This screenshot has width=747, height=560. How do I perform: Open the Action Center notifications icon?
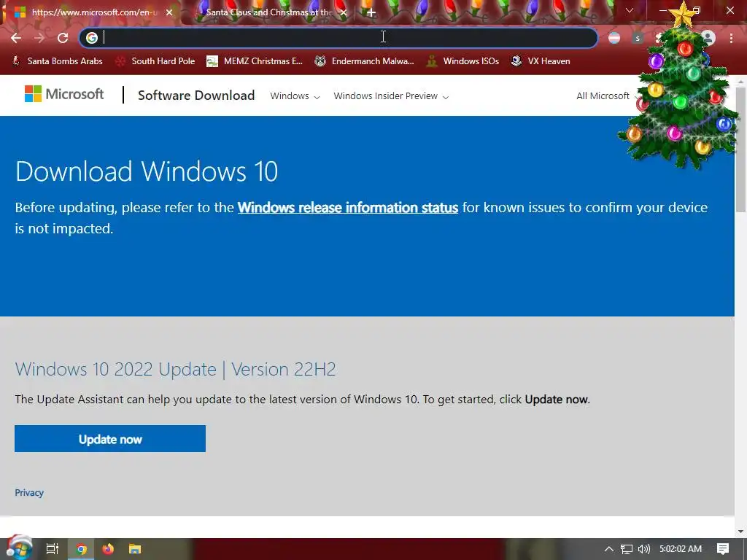(x=723, y=549)
